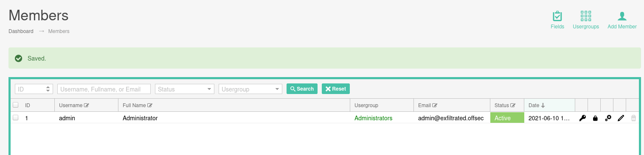This screenshot has height=155, width=644.
Task: Expand the Usergroup filter dropdown
Action: 250,89
